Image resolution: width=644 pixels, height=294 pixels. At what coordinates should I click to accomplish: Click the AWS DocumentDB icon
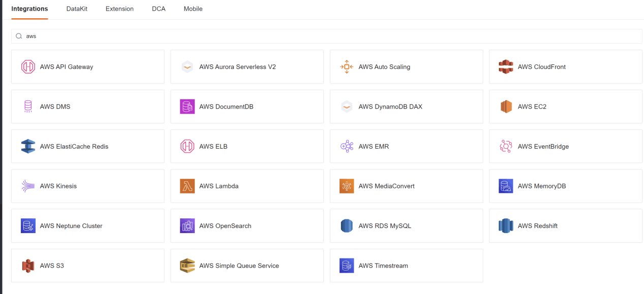(188, 107)
